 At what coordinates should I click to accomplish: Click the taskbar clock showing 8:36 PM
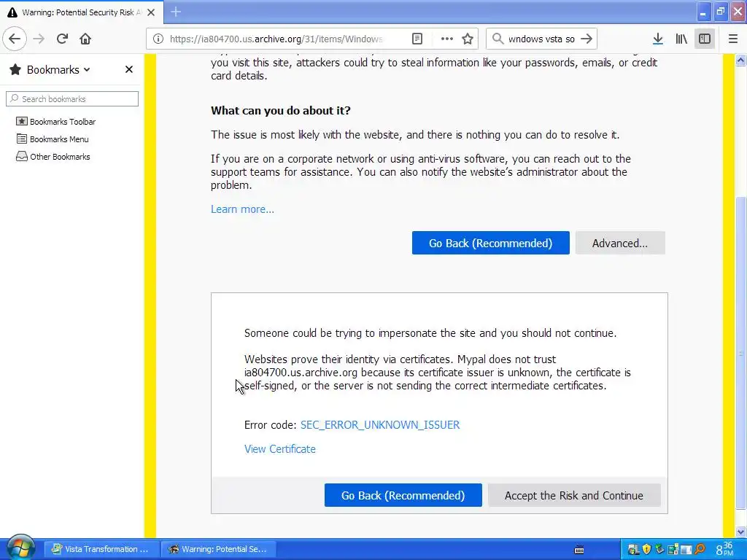click(x=725, y=549)
